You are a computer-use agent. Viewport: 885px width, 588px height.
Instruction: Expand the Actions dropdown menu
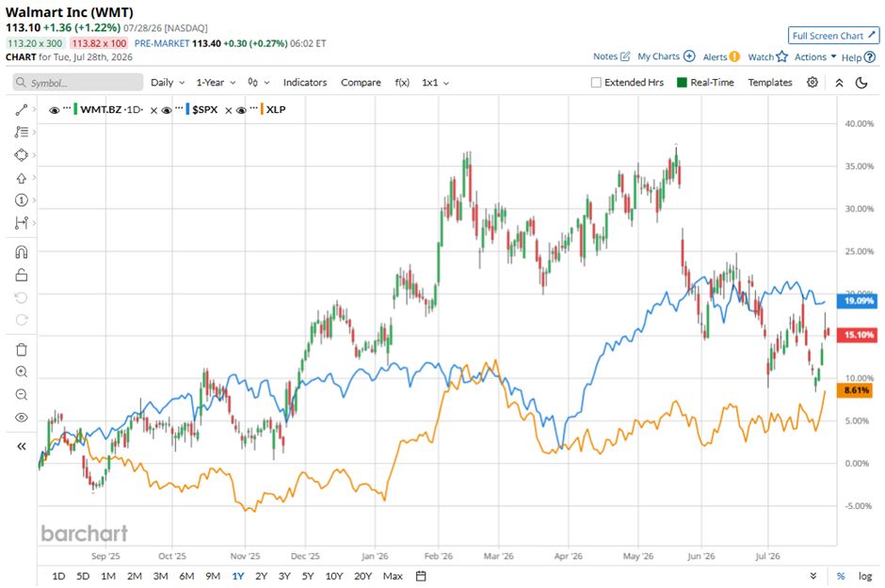(815, 56)
